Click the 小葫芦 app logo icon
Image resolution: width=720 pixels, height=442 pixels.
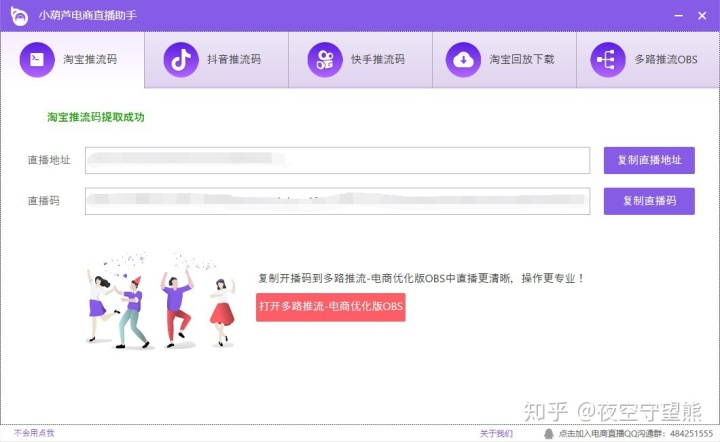click(19, 16)
